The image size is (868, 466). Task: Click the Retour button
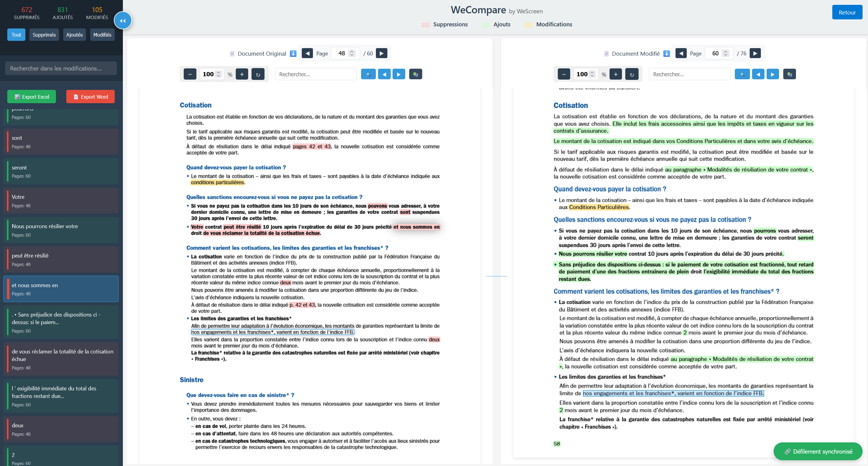pyautogui.click(x=847, y=12)
